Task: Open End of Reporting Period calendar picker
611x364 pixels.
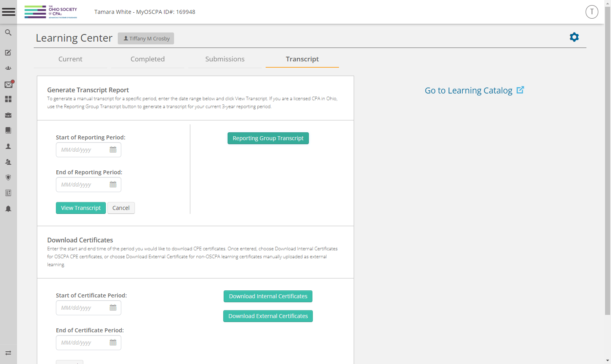Action: pyautogui.click(x=113, y=185)
